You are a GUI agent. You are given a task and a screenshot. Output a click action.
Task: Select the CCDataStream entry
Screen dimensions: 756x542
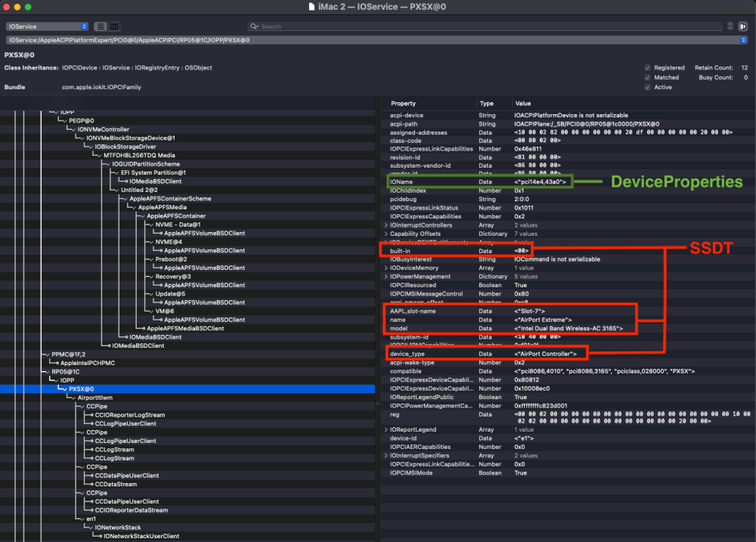[x=116, y=484]
